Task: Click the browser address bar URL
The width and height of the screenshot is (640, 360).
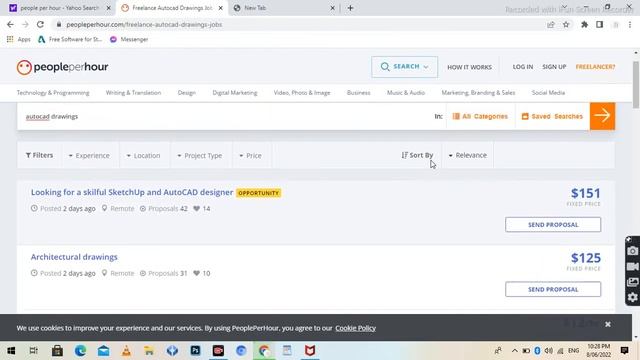Action: click(144, 24)
